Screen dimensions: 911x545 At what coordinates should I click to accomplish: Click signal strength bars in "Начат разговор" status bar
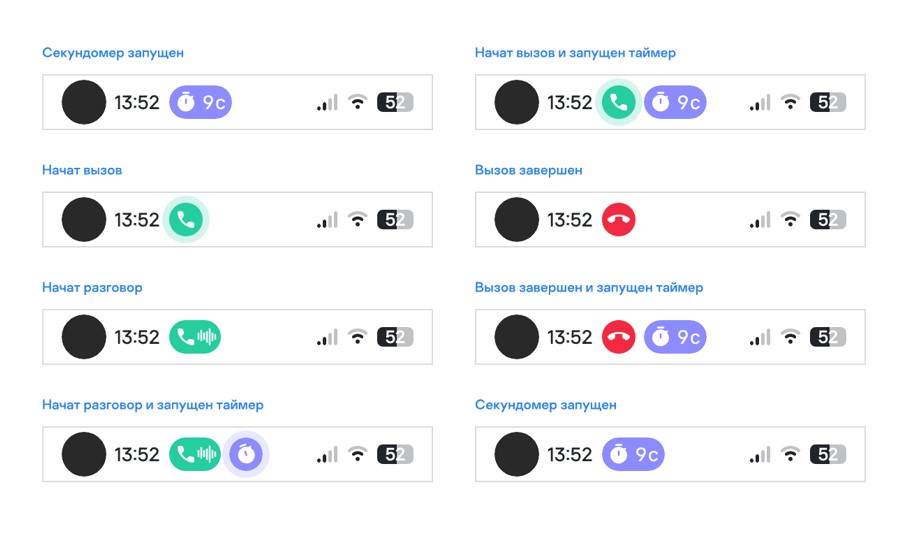[327, 338]
